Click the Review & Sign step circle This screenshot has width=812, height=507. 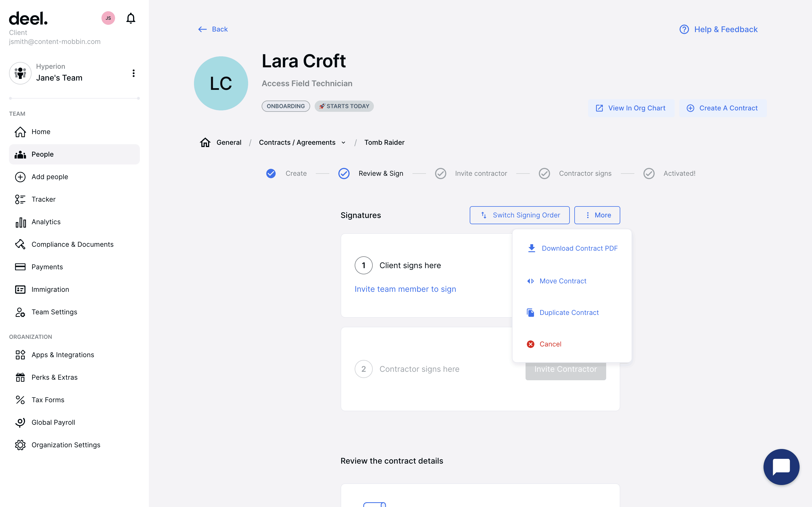click(x=344, y=173)
